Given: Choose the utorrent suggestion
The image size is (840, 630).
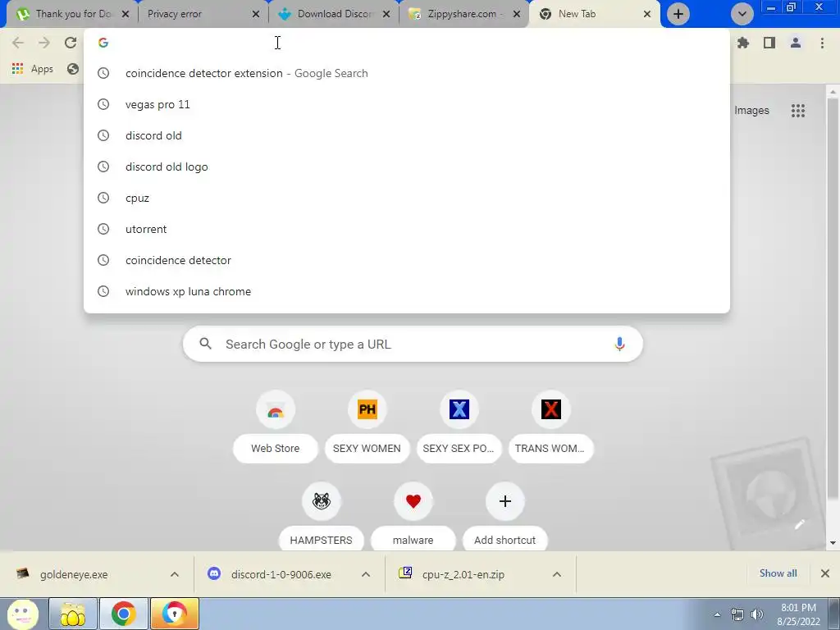Looking at the screenshot, I should tap(407, 229).
